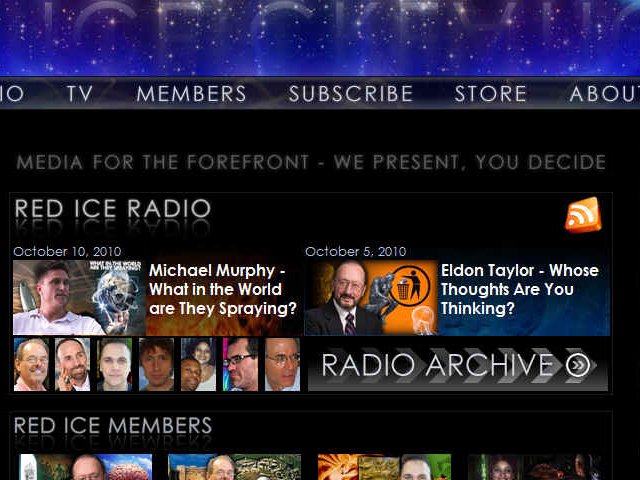Screen dimensions: 640x480
Task: Click the Red Ice Members section heading
Action: pyautogui.click(x=112, y=426)
